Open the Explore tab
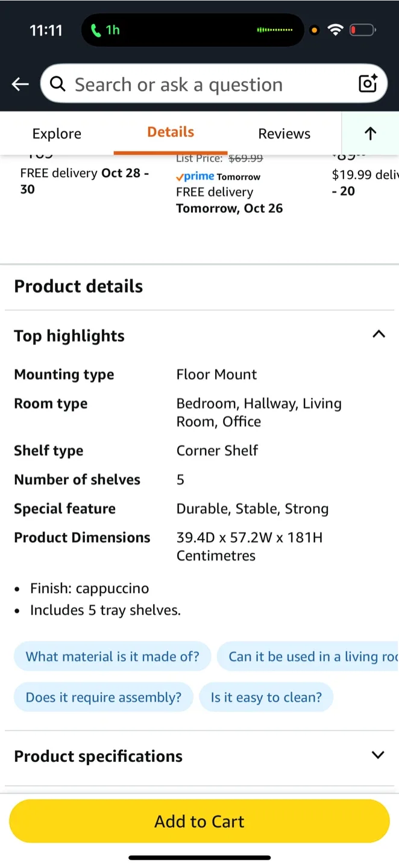This screenshot has width=399, height=868. tap(57, 133)
